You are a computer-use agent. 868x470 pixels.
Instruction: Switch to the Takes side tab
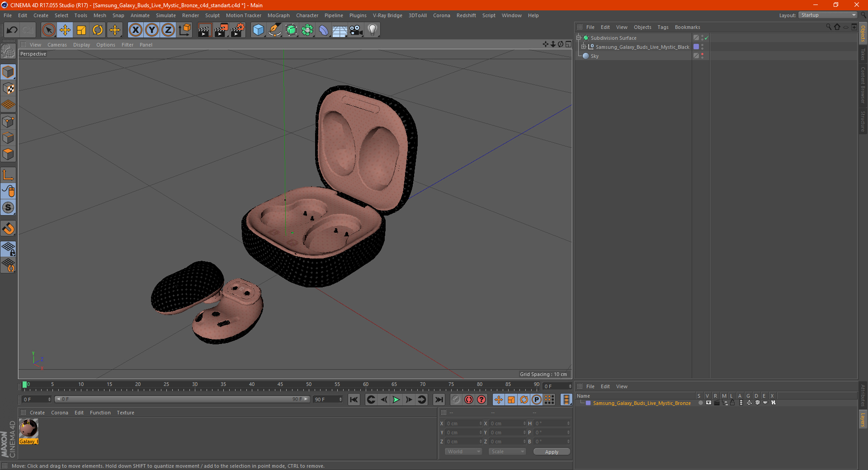pyautogui.click(x=863, y=54)
